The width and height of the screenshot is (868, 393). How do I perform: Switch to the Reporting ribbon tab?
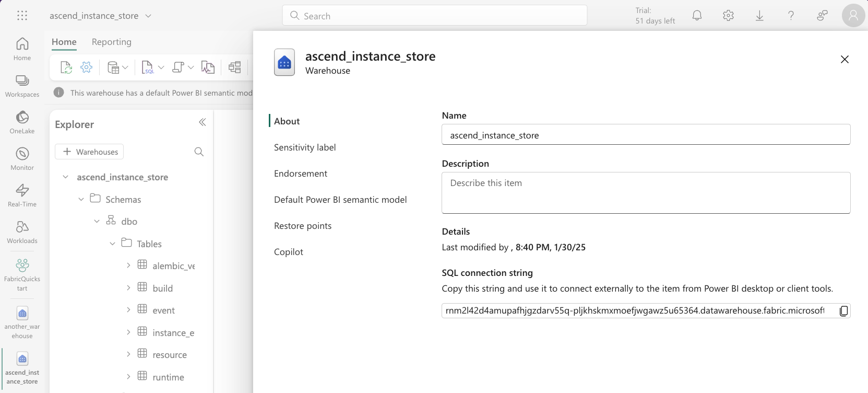coord(111,42)
